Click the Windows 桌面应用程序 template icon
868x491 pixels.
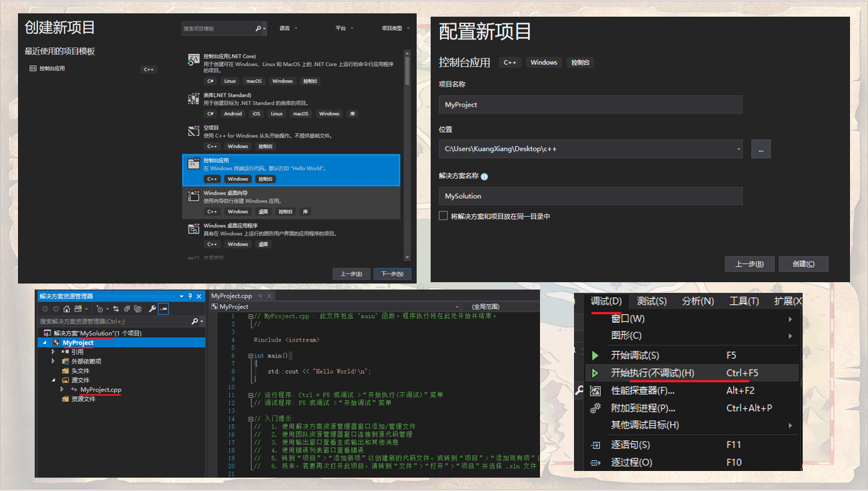tap(193, 229)
